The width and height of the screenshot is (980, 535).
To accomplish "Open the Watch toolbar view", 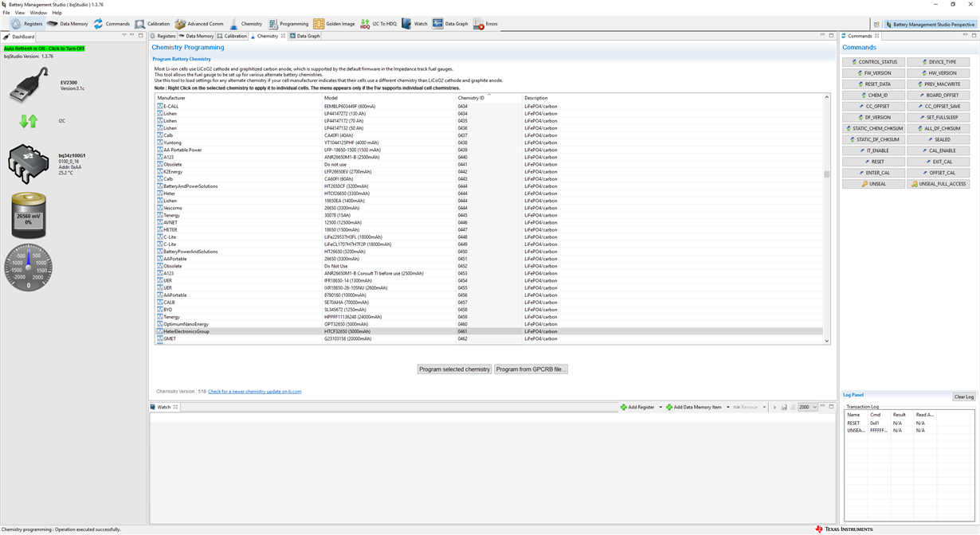I will click(414, 24).
